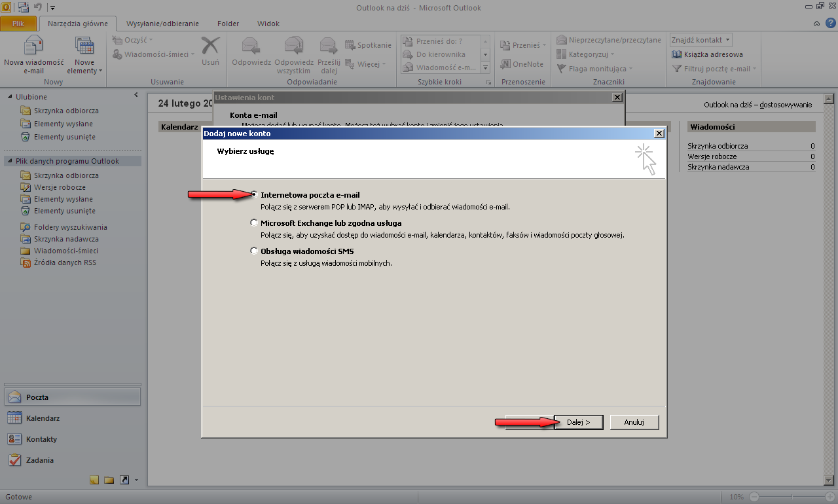The height and width of the screenshot is (504, 838).
Task: Collapse the Ulubione favorites group
Action: 9,97
